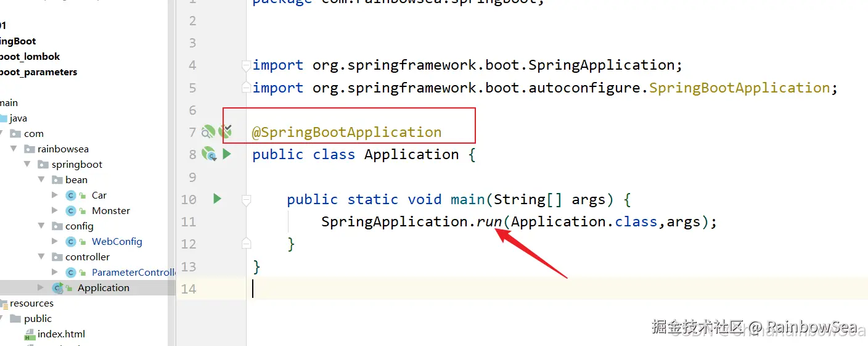Click the Car class icon
Screen dimensions: 868x346
(71, 196)
